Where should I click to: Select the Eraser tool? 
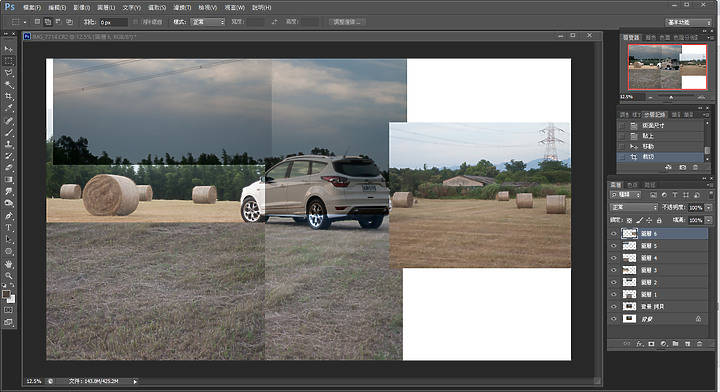click(x=9, y=168)
